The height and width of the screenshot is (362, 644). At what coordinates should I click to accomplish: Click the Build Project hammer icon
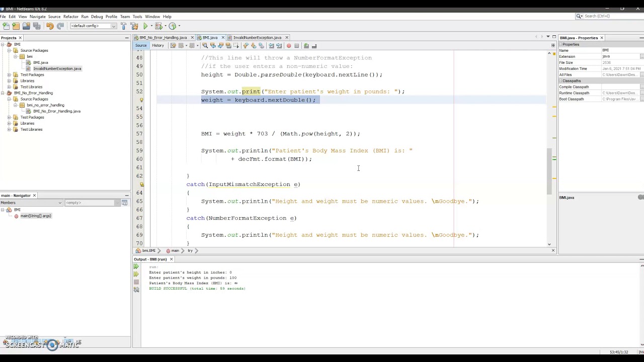click(124, 26)
